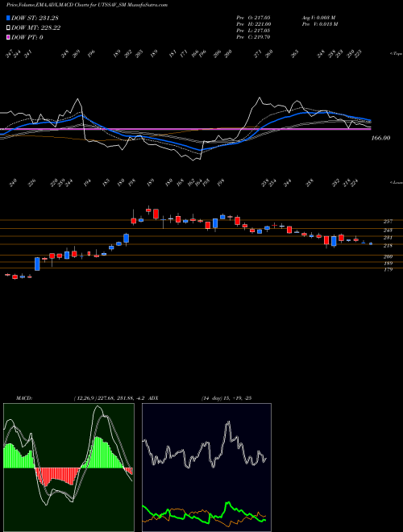Viewport: 403px width, 532px height.
Task: Click the 209 price level label
Action: pyautogui.click(x=388, y=256)
